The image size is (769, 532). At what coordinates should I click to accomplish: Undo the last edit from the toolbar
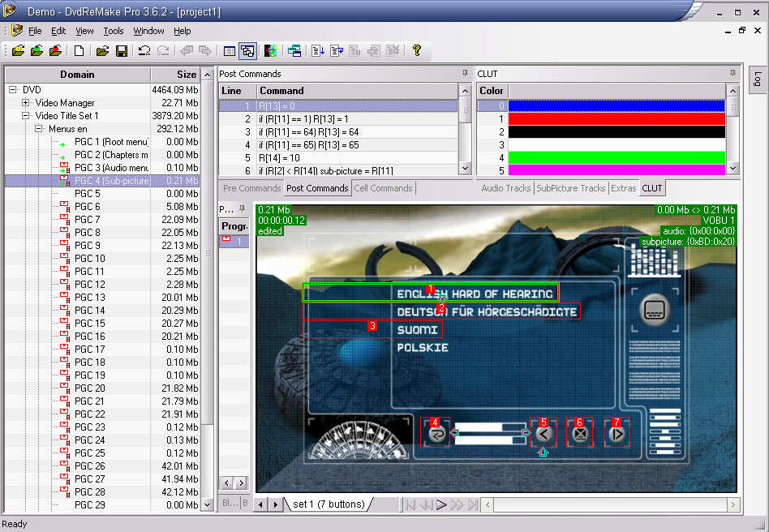point(144,50)
